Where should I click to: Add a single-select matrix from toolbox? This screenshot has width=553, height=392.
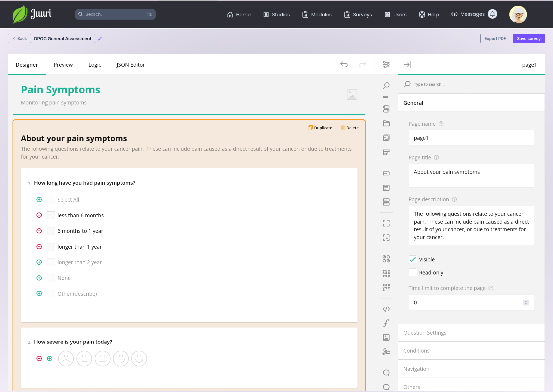point(386,259)
